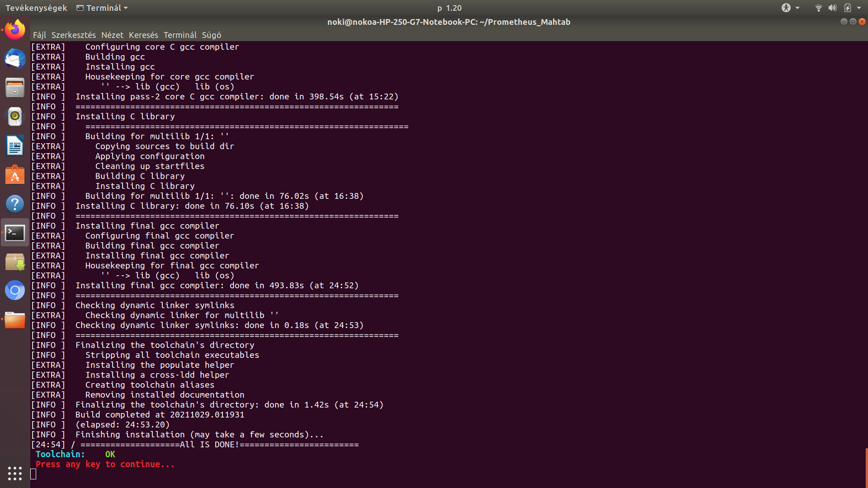The height and width of the screenshot is (488, 868).
Task: Click the terminal window title text
Action: click(x=448, y=22)
